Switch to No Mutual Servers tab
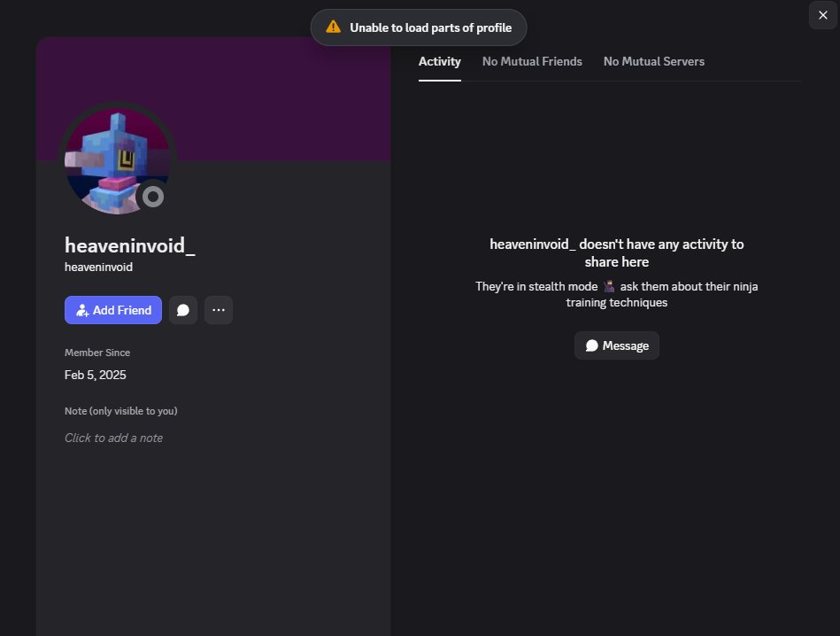Viewport: 840px width, 636px height. coord(653,62)
